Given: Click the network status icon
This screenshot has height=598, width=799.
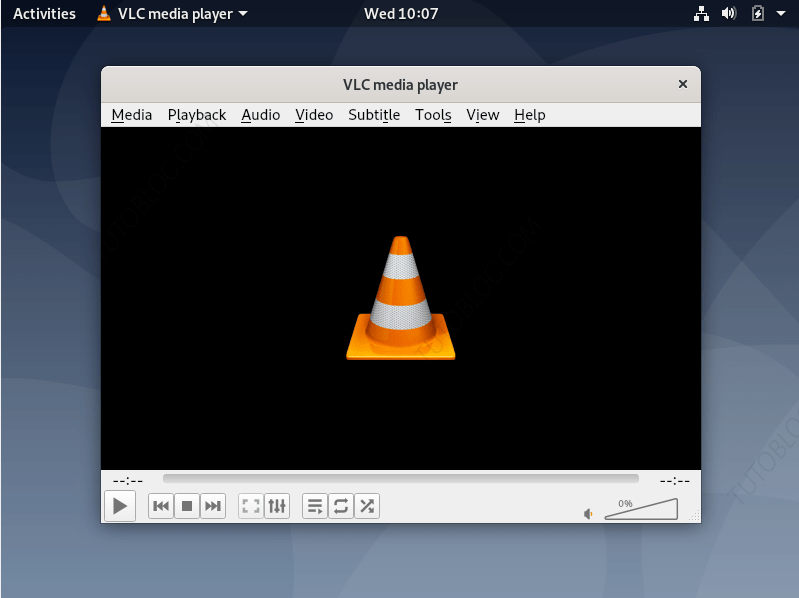Looking at the screenshot, I should click(702, 14).
